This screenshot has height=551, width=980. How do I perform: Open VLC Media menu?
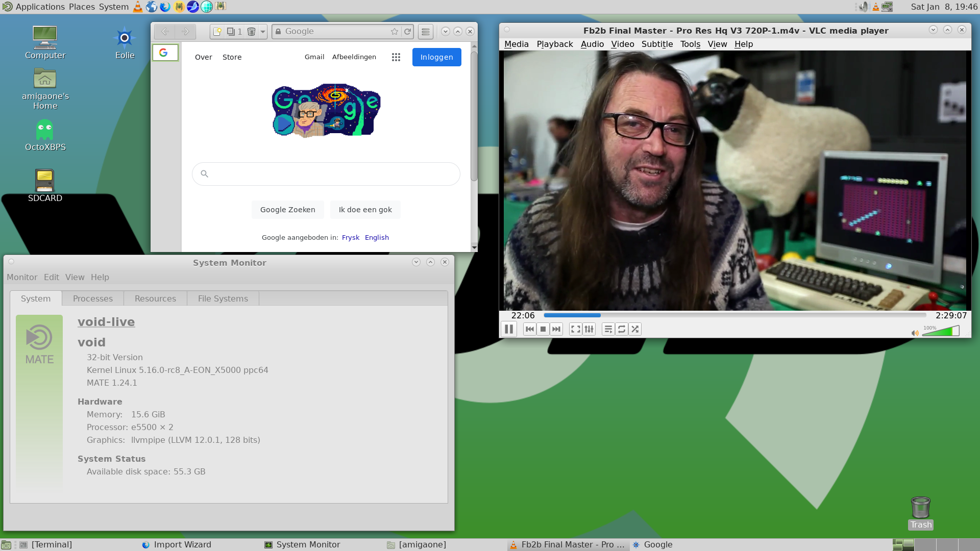pyautogui.click(x=516, y=44)
